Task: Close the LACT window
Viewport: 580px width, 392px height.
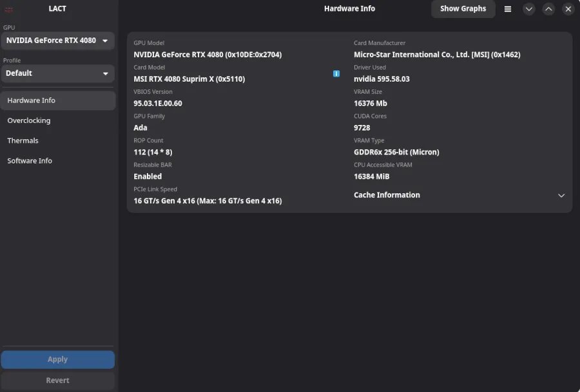Action: click(568, 8)
